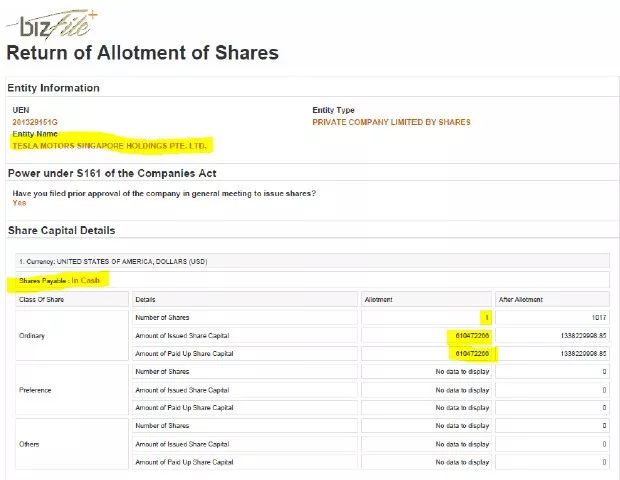Click 'No data to display' for Preference issued capital
Screen dimensions: 620x480
click(462, 390)
